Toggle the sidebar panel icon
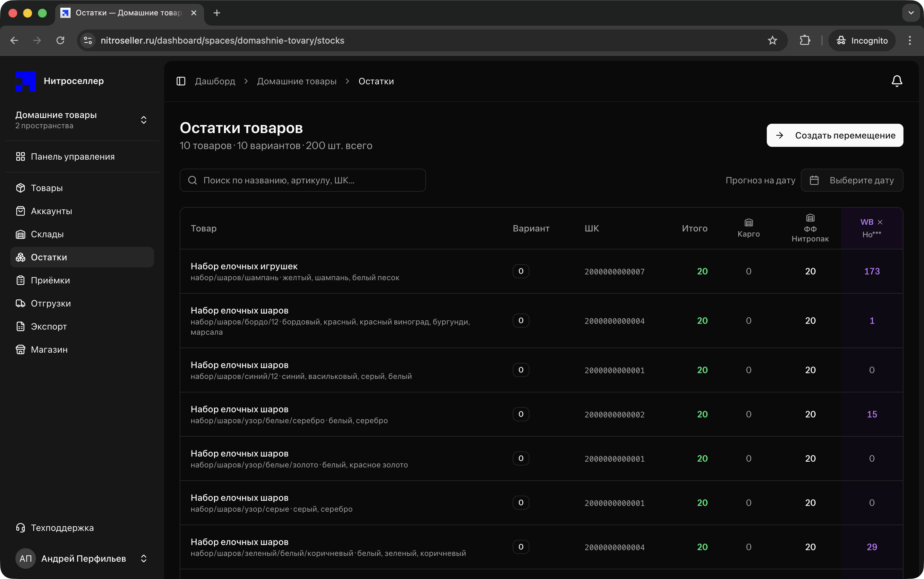 181,81
